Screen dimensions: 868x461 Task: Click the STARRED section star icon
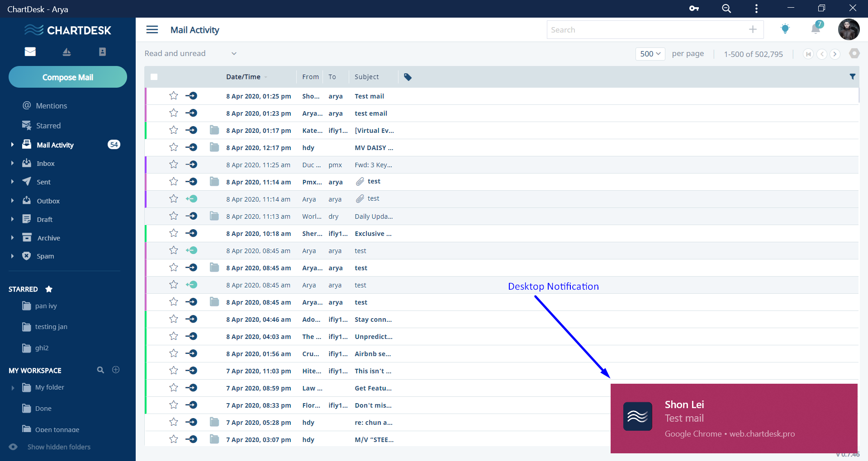(x=49, y=289)
